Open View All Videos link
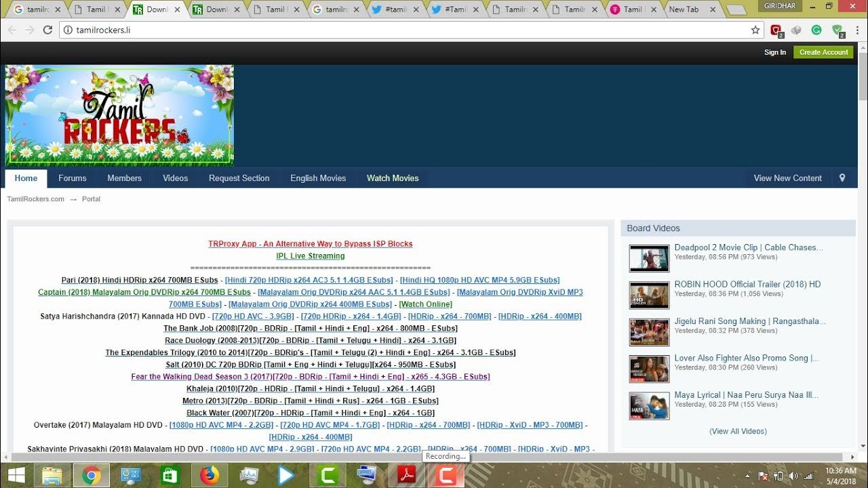 click(738, 431)
